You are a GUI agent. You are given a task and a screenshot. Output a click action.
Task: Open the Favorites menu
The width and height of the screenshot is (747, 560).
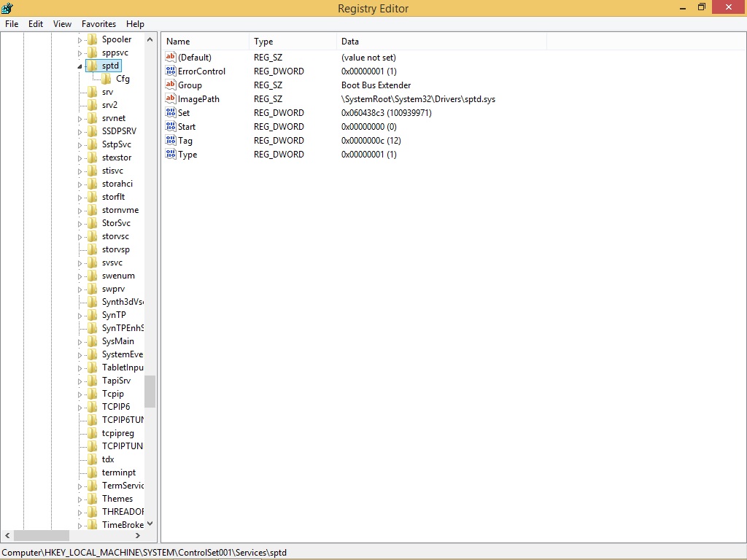point(98,24)
